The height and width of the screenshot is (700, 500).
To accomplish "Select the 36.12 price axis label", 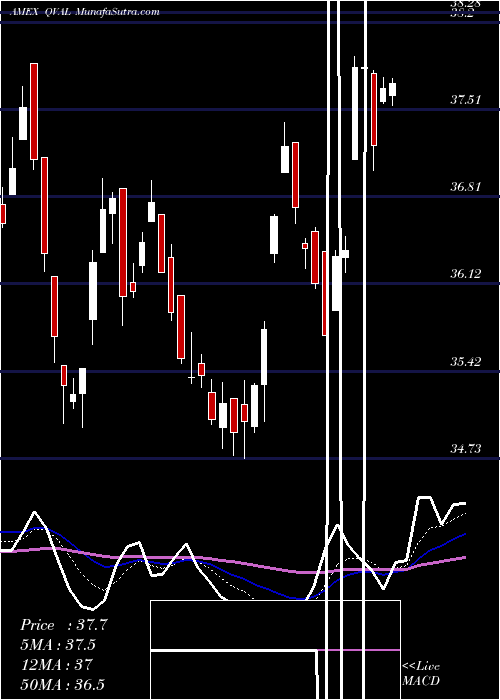I will coord(465,274).
